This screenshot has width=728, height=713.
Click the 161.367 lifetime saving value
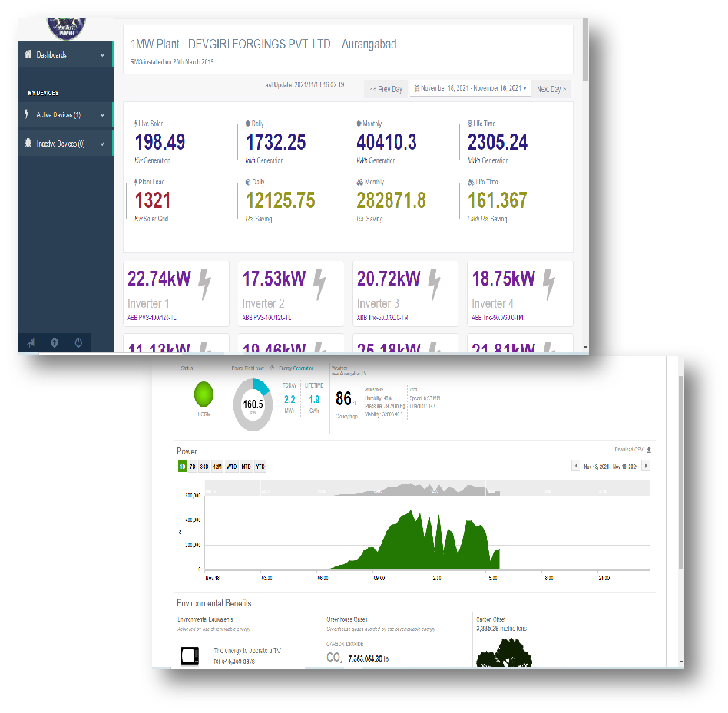click(x=498, y=200)
